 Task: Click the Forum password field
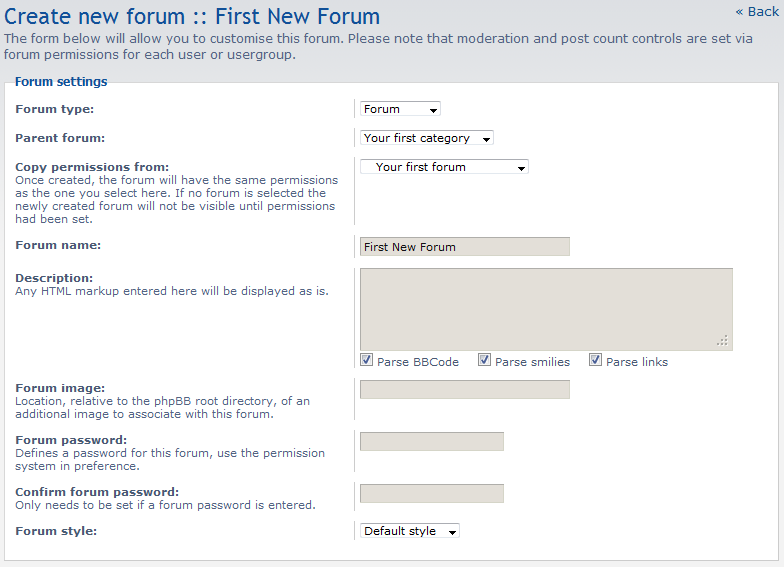[x=431, y=441]
